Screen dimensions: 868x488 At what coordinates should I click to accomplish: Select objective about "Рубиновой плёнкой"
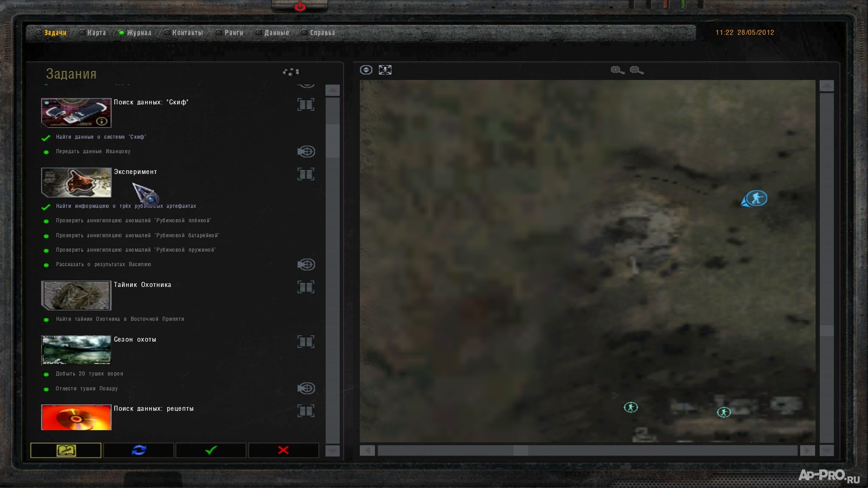133,221
